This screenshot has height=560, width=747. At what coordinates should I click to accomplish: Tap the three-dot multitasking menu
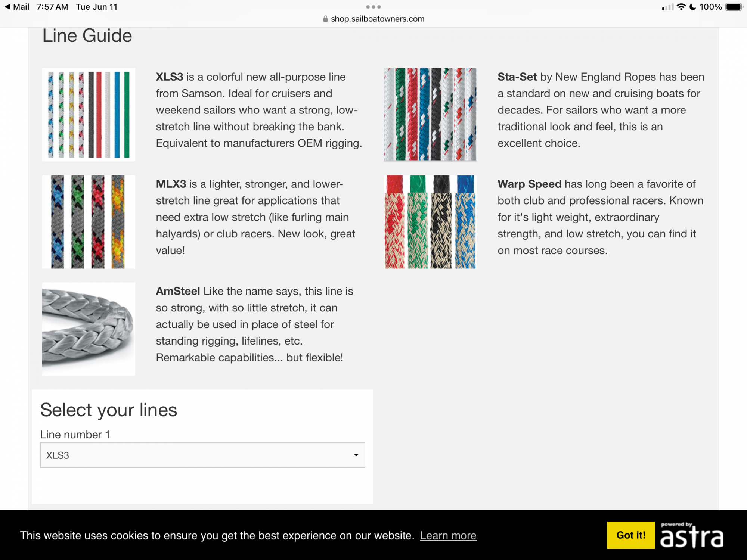(x=373, y=7)
